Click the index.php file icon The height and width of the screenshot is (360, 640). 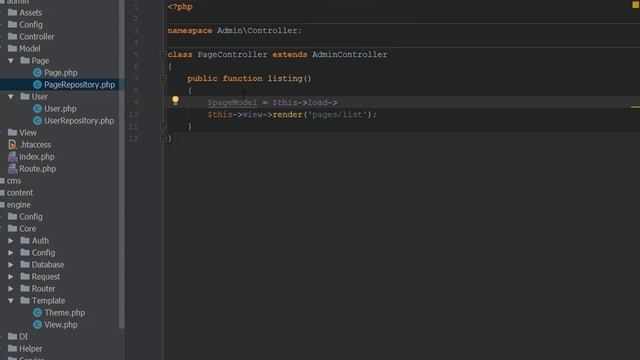13,157
